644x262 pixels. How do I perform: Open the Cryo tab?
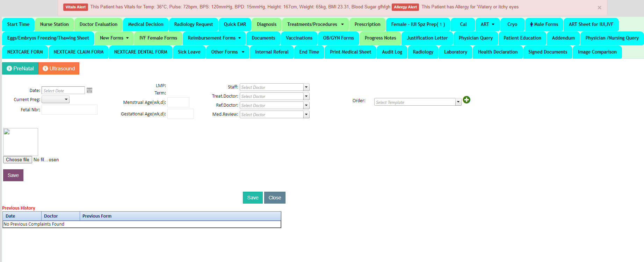512,24
